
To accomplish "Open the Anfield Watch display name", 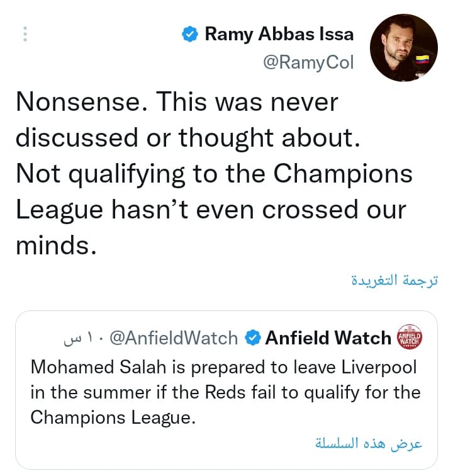I will click(328, 338).
